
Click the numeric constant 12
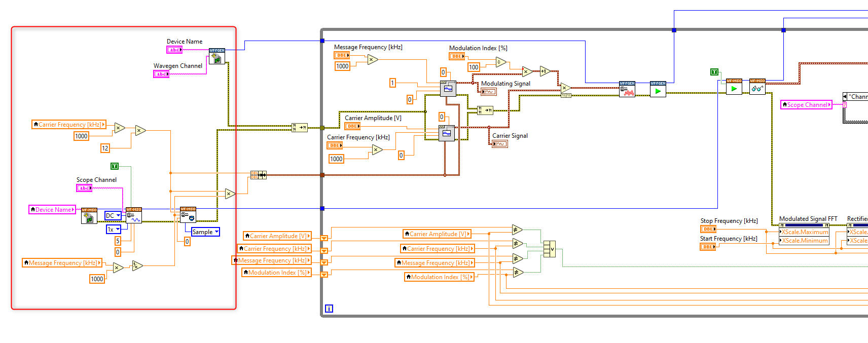pos(105,148)
